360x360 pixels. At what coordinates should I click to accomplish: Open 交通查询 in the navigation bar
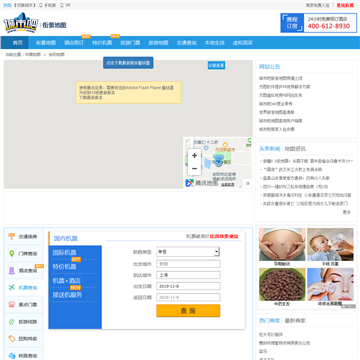[x=187, y=43]
